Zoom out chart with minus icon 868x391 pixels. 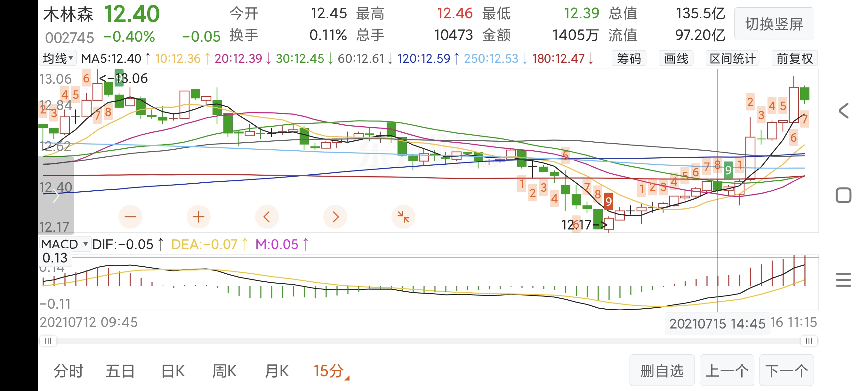(x=130, y=217)
